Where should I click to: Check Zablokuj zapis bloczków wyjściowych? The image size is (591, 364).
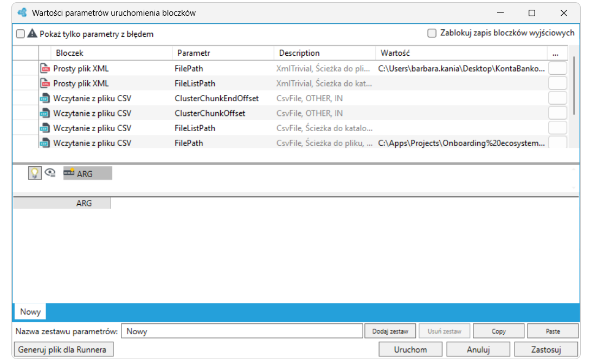[432, 33]
